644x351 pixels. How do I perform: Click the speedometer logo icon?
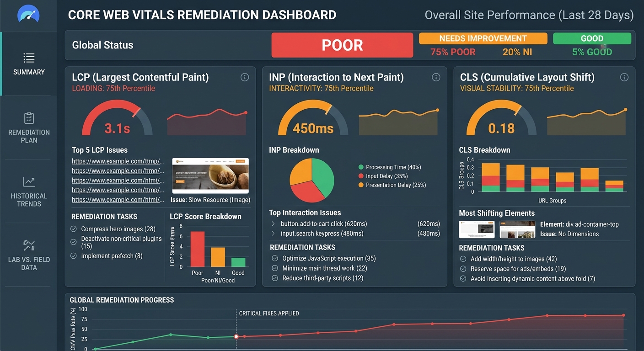tap(29, 14)
